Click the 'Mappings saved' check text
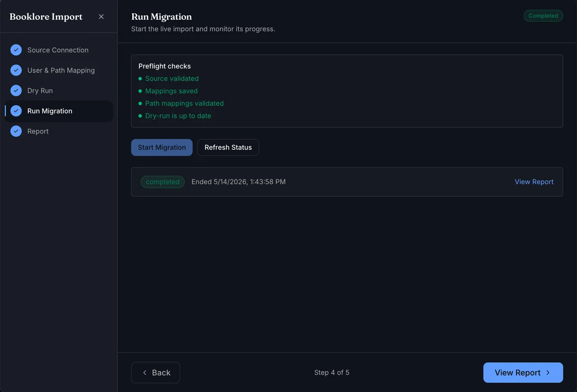577x392 pixels. 171,91
